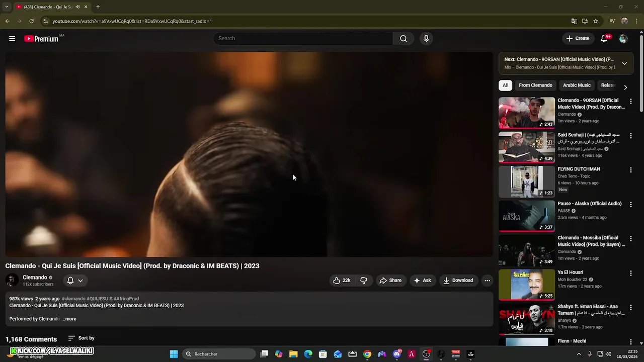Dislike the video with thumbs down
This screenshot has height=362, width=644.
(x=364, y=281)
